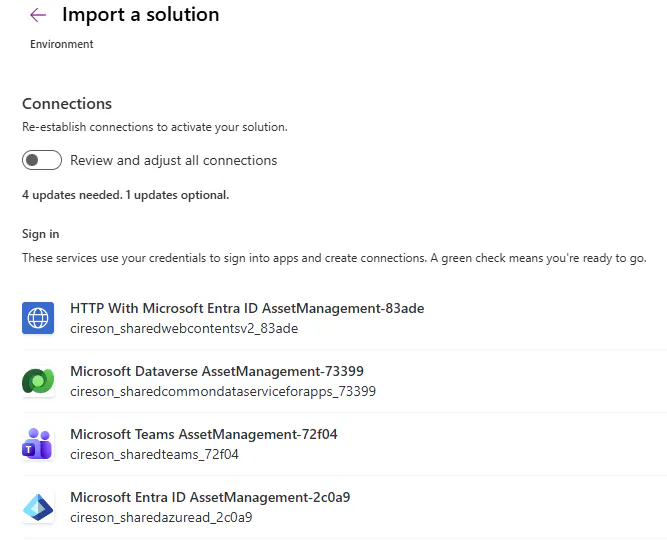Click cireson_sharedwebcontentsv2_83ade reference name
This screenshot has width=667, height=540.
click(x=184, y=328)
